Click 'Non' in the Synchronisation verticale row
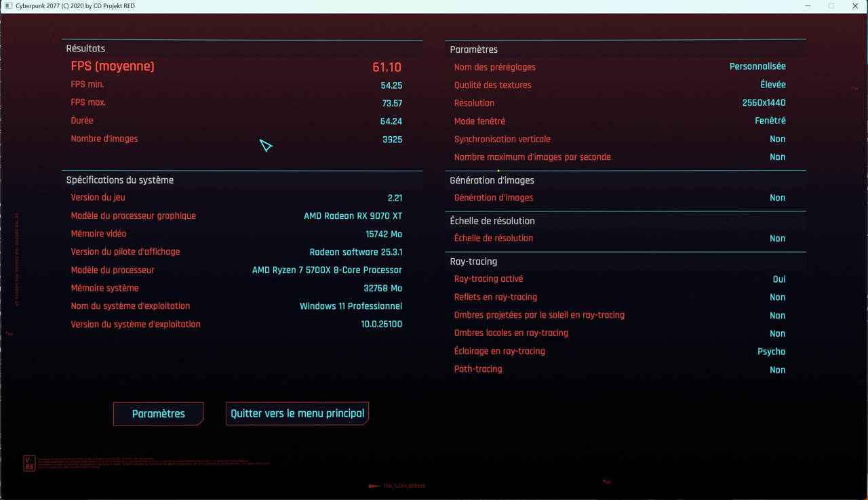Screen dimensions: 868x500 [778, 139]
